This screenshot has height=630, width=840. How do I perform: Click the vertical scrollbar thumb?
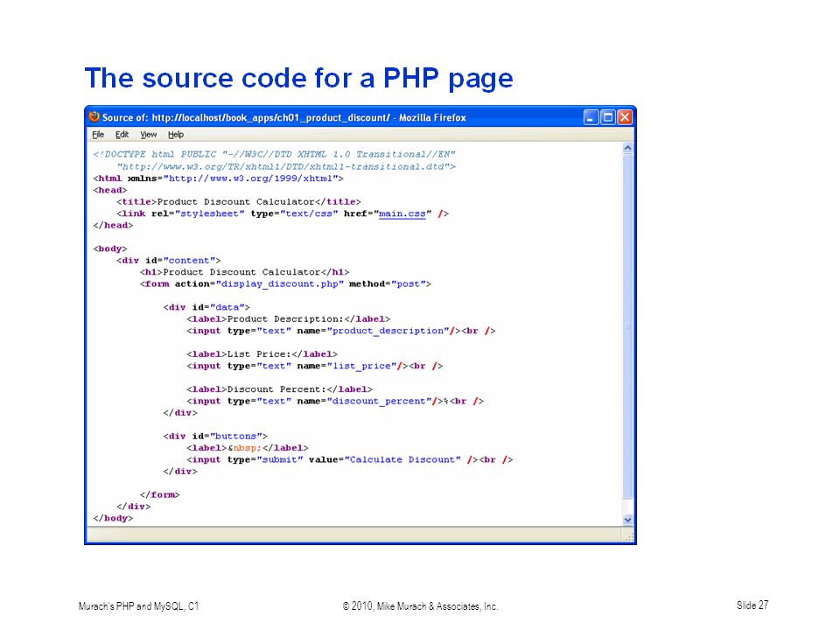pos(628,326)
